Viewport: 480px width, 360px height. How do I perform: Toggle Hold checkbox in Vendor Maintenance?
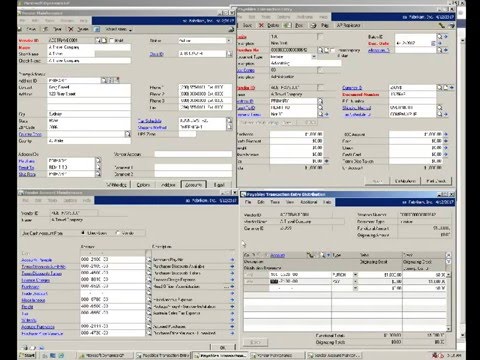pos(112,40)
